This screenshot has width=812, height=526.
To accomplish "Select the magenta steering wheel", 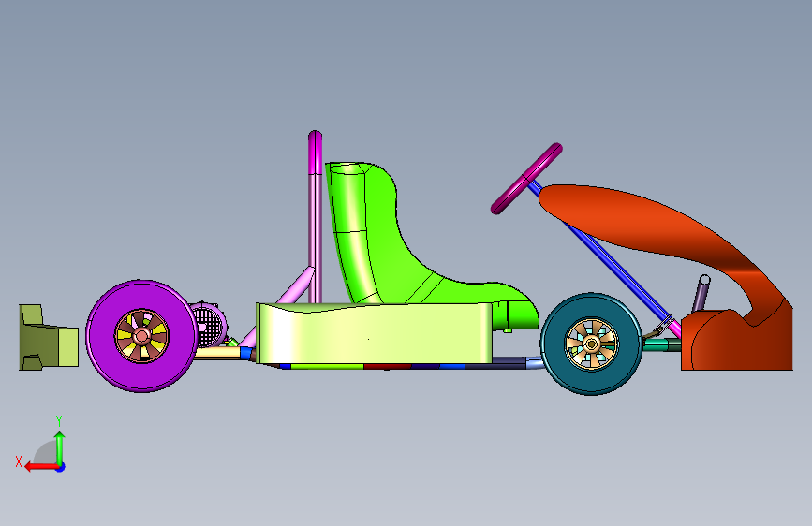I will pos(526,179).
